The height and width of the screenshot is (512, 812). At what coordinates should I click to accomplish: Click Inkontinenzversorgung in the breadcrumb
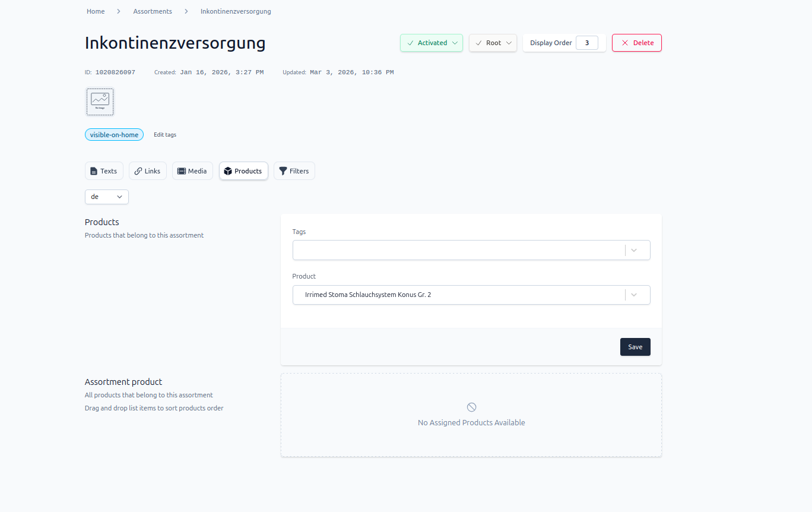(x=236, y=11)
